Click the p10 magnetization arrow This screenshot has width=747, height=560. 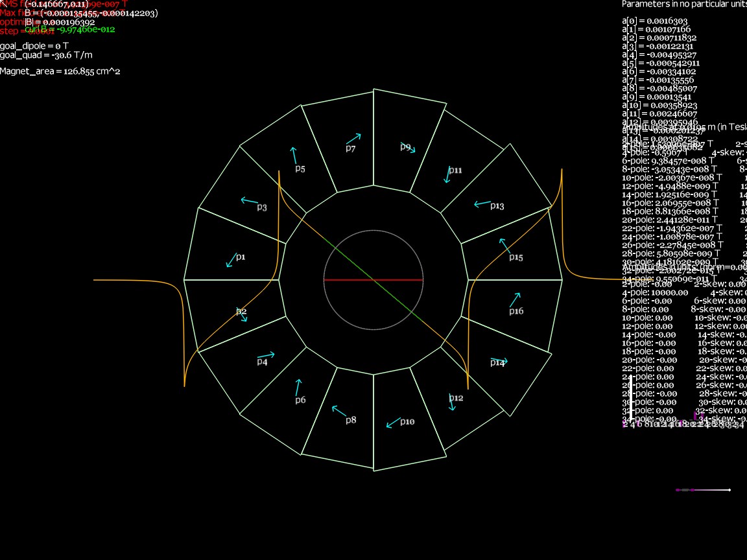[393, 423]
